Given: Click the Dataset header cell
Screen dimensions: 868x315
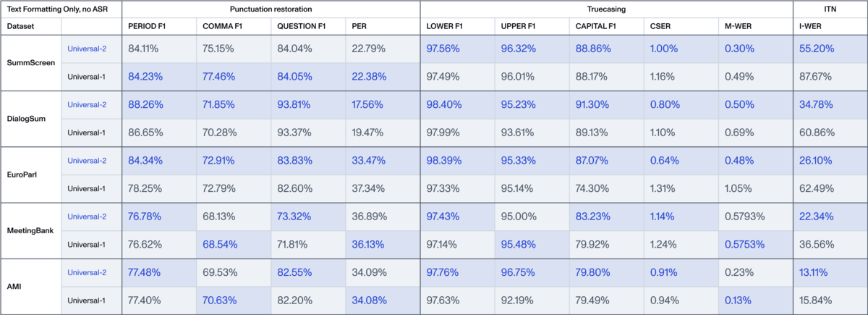Looking at the screenshot, I should click(x=22, y=26).
